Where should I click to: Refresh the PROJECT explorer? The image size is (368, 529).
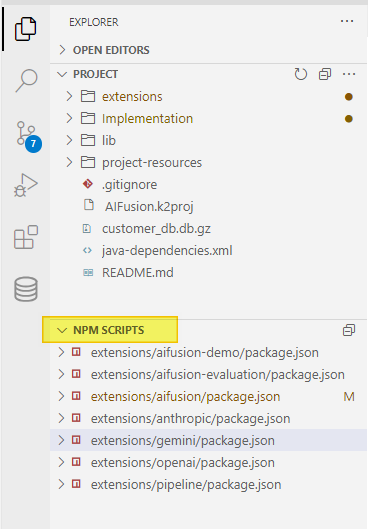(301, 74)
